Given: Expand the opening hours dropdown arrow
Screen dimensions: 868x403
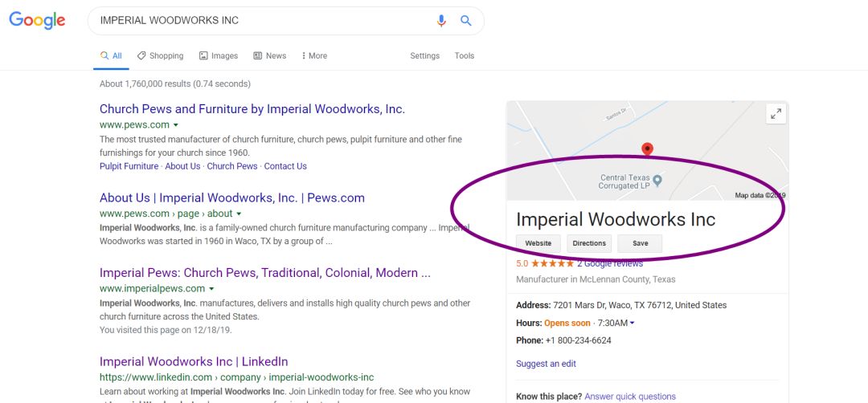Looking at the screenshot, I should 633,323.
